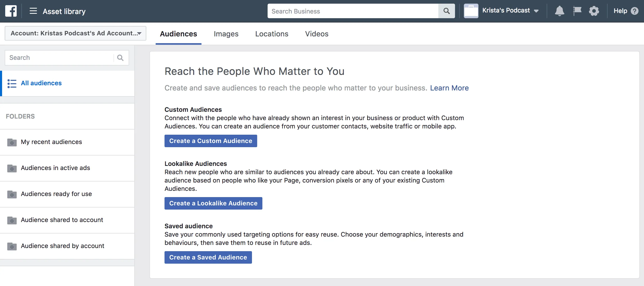
Task: Select the All audiences list item
Action: tap(67, 83)
